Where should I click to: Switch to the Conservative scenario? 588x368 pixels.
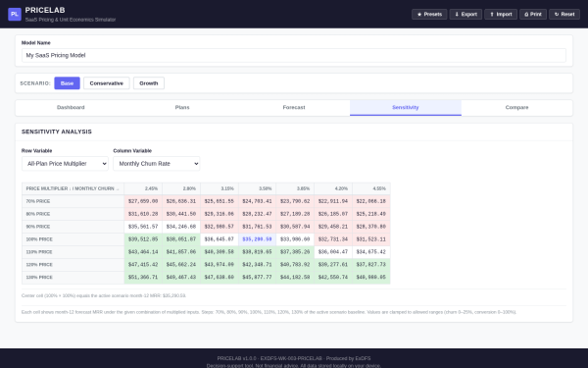click(107, 83)
